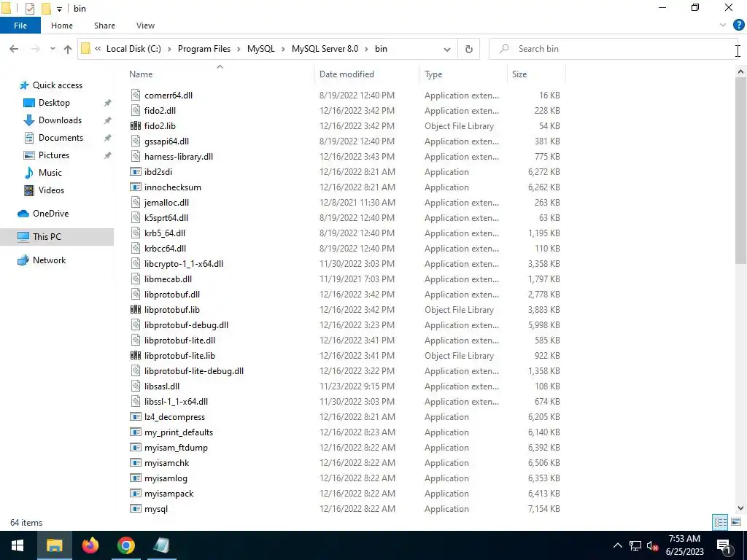
Task: Select the comerr64.dll file icon
Action: [x=136, y=96]
